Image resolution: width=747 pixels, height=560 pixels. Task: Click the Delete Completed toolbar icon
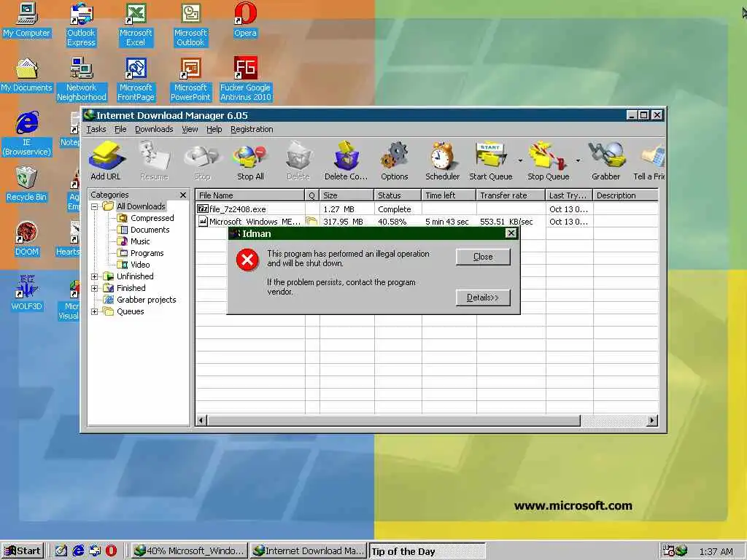pos(346,161)
